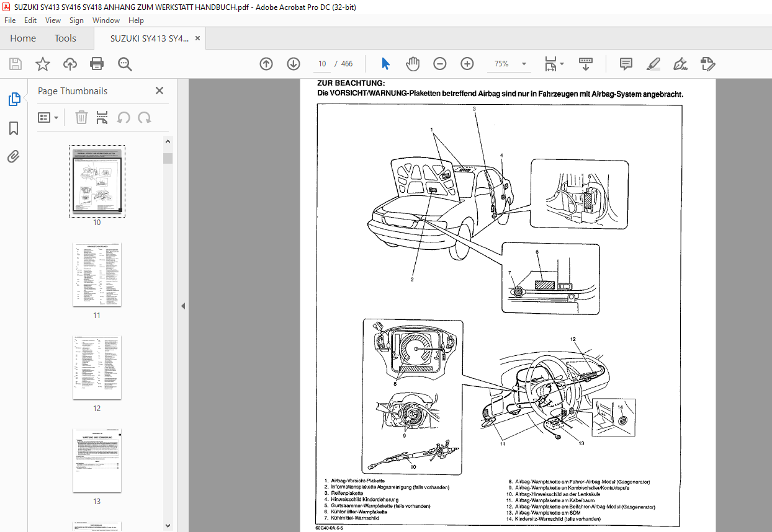This screenshot has height=532, width=772.
Task: Select page 12 thumbnail
Action: tap(97, 368)
